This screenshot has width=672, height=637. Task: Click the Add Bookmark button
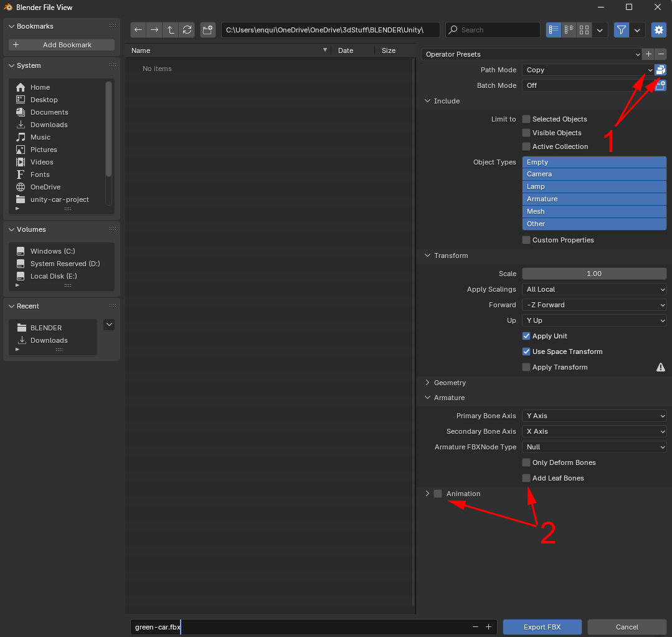point(62,45)
